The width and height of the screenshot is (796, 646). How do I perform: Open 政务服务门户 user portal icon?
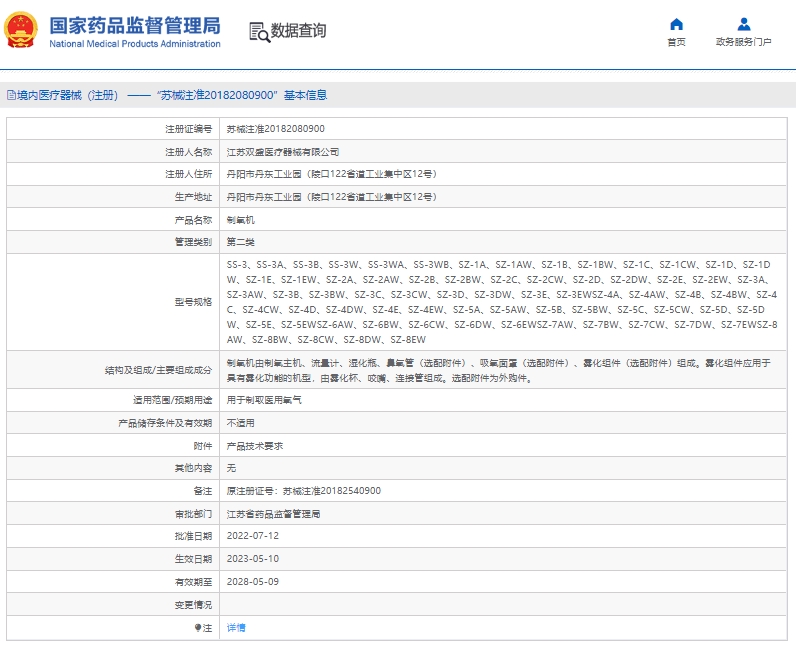pos(744,24)
